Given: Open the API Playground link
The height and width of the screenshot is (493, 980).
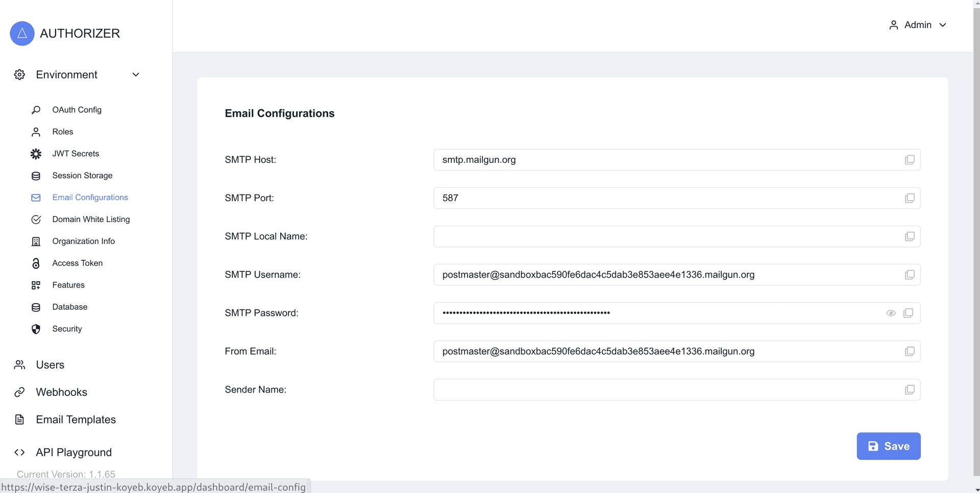Looking at the screenshot, I should [73, 452].
